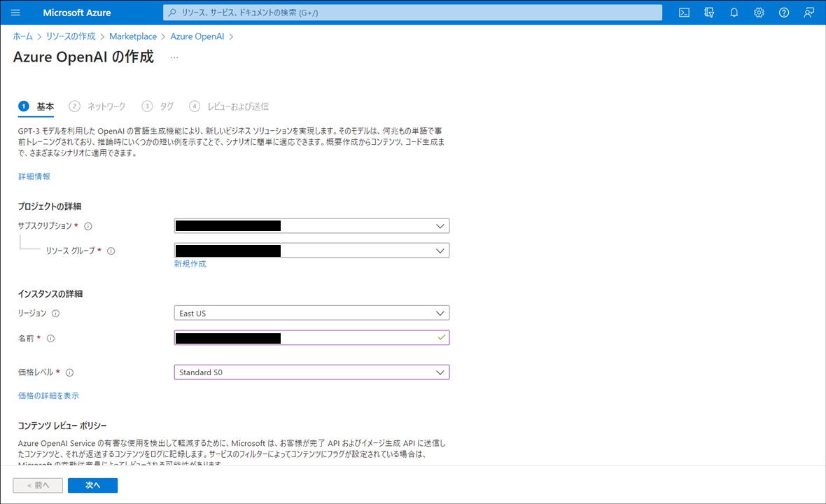Show info tooltip for リソース グループ
Image resolution: width=826 pixels, height=504 pixels.
click(x=111, y=251)
